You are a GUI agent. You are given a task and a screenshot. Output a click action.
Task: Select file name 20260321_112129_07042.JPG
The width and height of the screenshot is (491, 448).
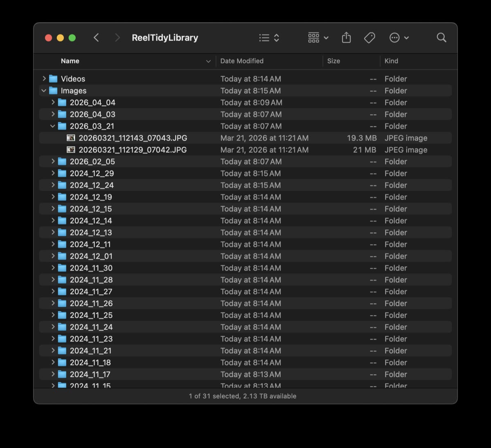[133, 150]
